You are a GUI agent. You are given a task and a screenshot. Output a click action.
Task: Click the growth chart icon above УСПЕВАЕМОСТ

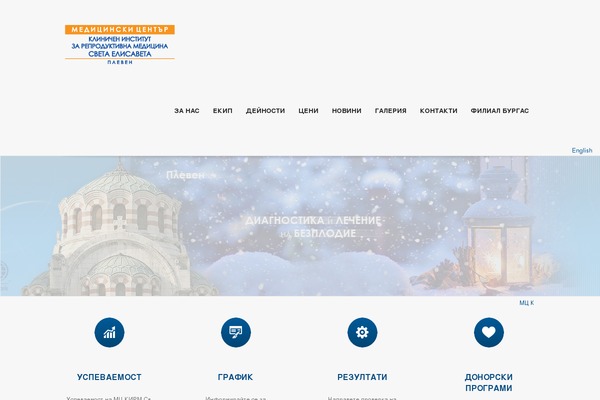109,332
